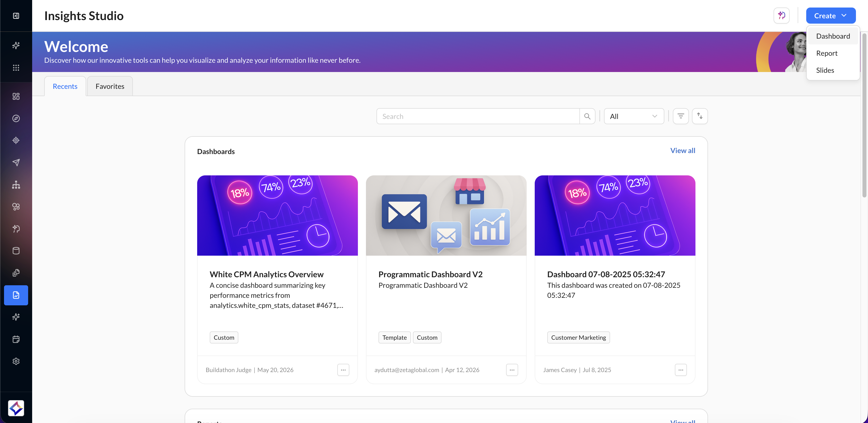
Task: Open the Dashboard 07-08-2025 05:32:47 title
Action: 606,274
